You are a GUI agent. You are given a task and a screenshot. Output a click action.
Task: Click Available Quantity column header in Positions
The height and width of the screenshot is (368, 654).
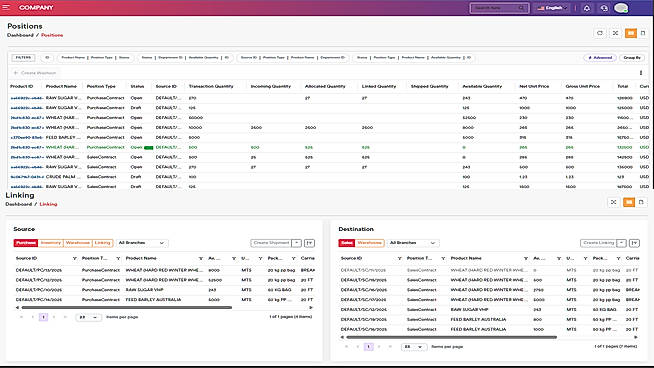(x=482, y=86)
